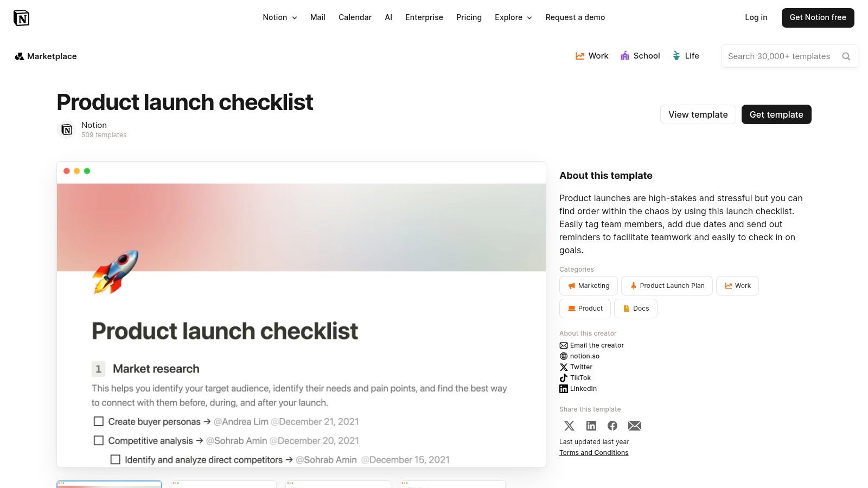Open the Pricing page from the menu
The width and height of the screenshot is (868, 488).
(469, 17)
